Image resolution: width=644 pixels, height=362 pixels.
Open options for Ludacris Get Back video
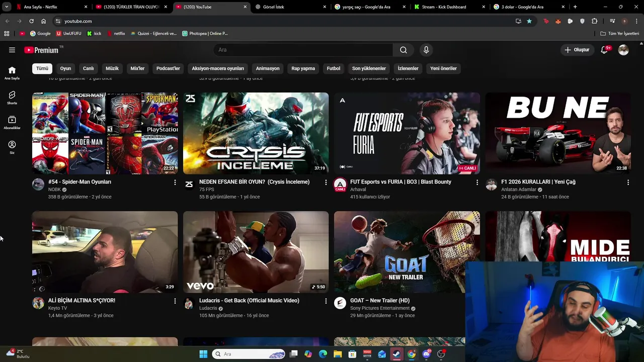click(326, 301)
